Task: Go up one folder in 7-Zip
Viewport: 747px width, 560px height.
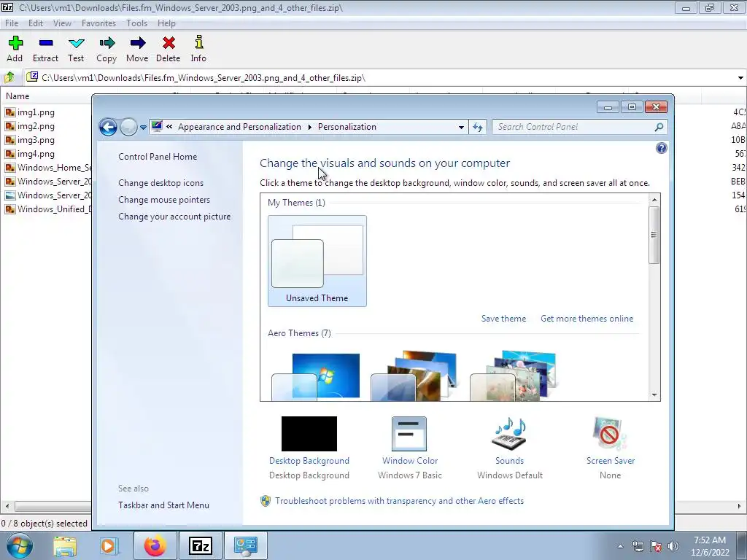Action: click(x=10, y=77)
